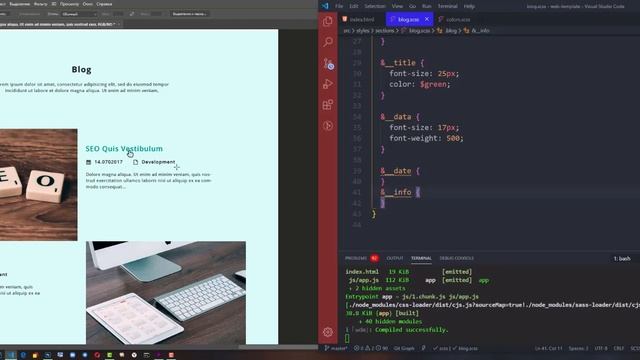Screen dimensions: 640x360
Task: Open the Help menu in VS Code
Action: click(x=469, y=6)
